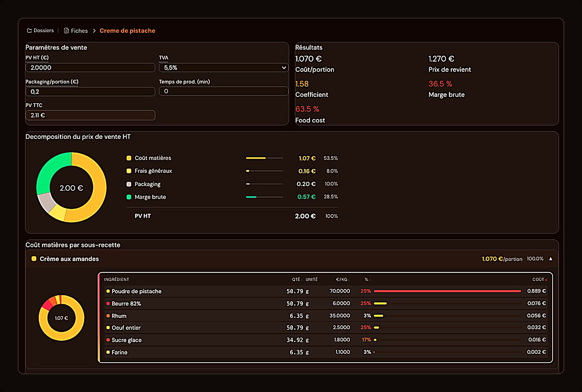Click the Farine 1.1000 €/kg value
The image size is (582, 392).
[343, 352]
